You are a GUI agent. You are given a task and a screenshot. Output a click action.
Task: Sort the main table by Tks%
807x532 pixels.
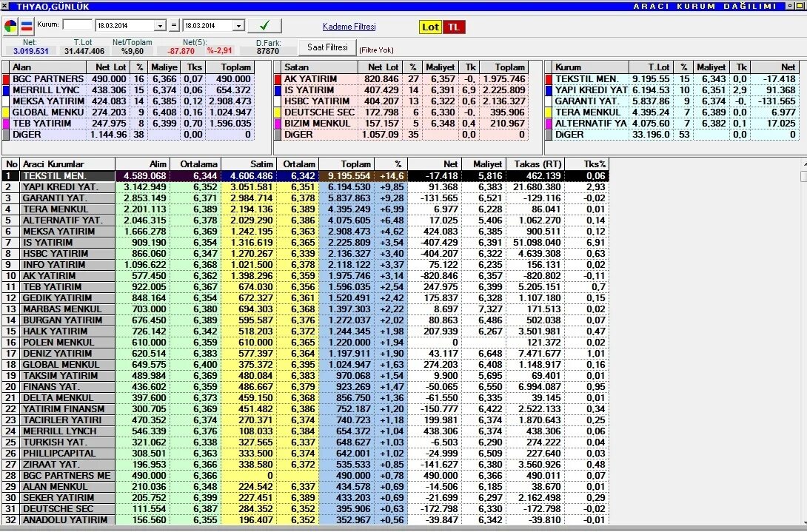[586, 164]
